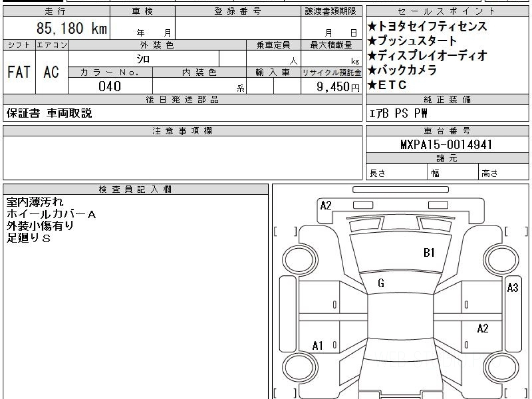Select the recycle deposit 9,450円

click(338, 87)
